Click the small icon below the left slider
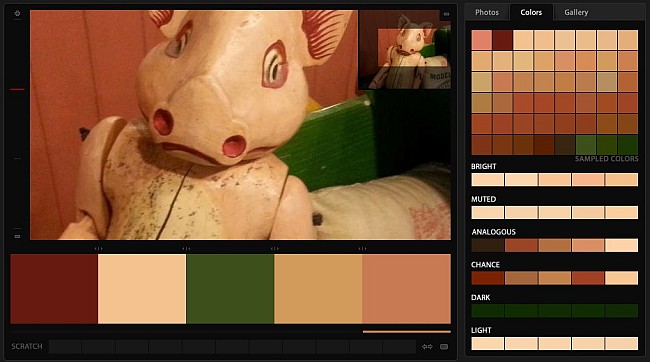This screenshot has height=362, width=650. [x=17, y=236]
